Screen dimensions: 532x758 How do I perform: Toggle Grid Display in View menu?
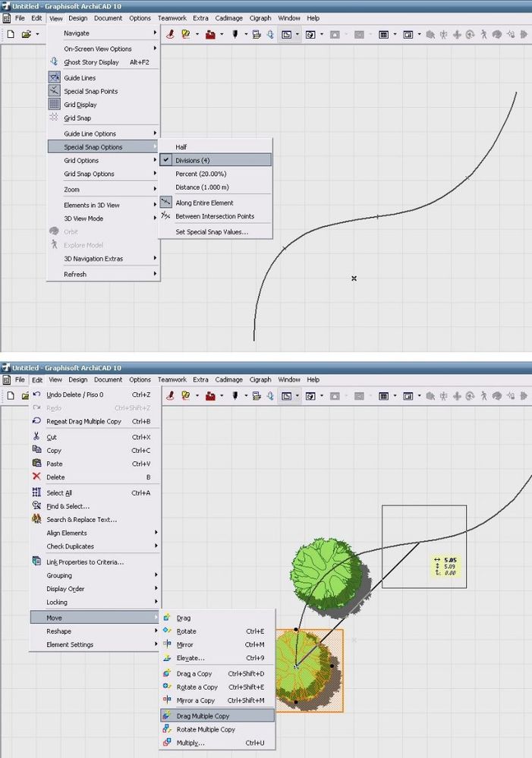tap(103, 105)
